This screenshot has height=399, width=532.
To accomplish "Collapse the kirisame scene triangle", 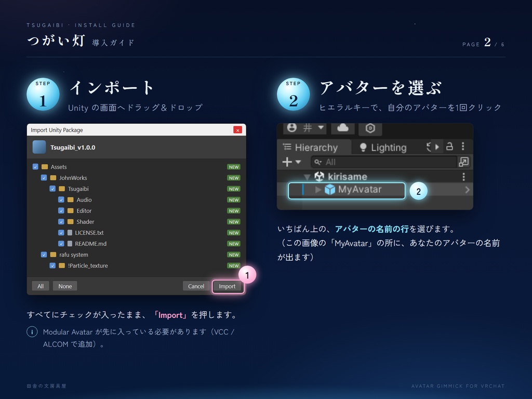I will click(x=307, y=177).
